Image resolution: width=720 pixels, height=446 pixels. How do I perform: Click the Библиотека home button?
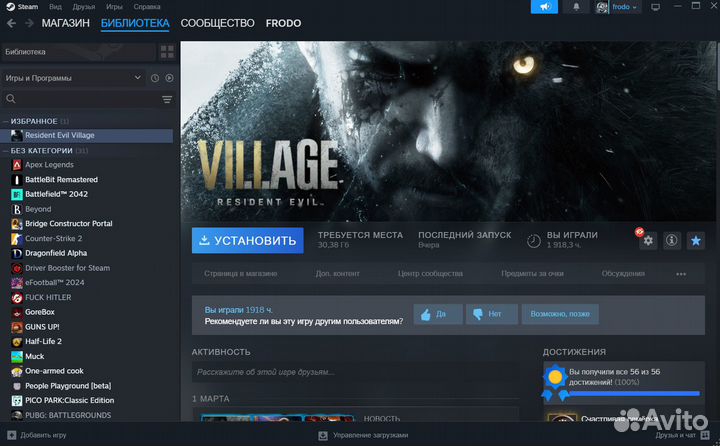pos(79,52)
